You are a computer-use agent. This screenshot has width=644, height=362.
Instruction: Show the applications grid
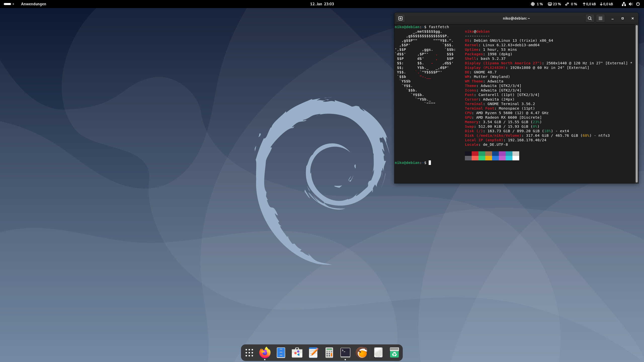249,352
